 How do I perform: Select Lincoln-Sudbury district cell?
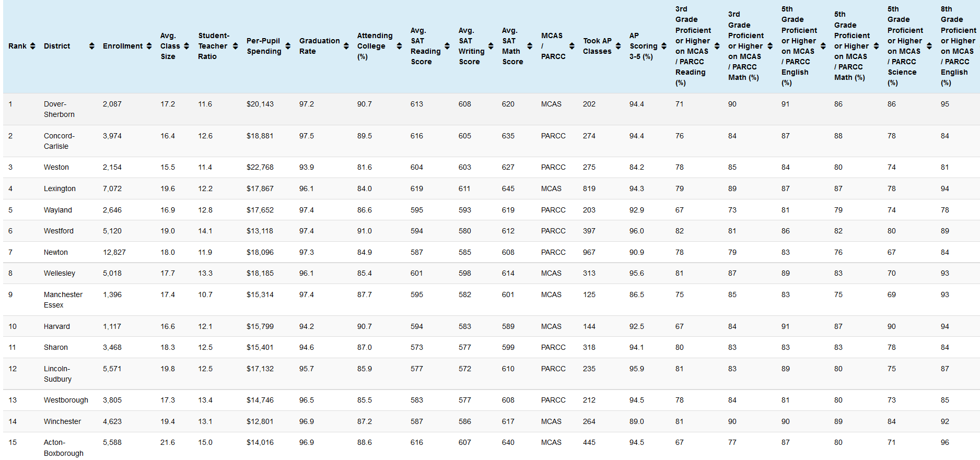[x=57, y=374]
